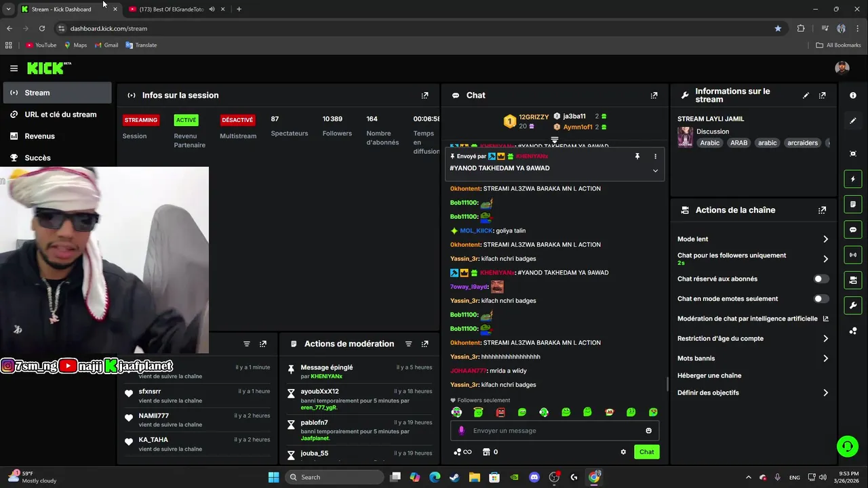
Task: Click the channel points infinity icon
Action: click(x=462, y=452)
